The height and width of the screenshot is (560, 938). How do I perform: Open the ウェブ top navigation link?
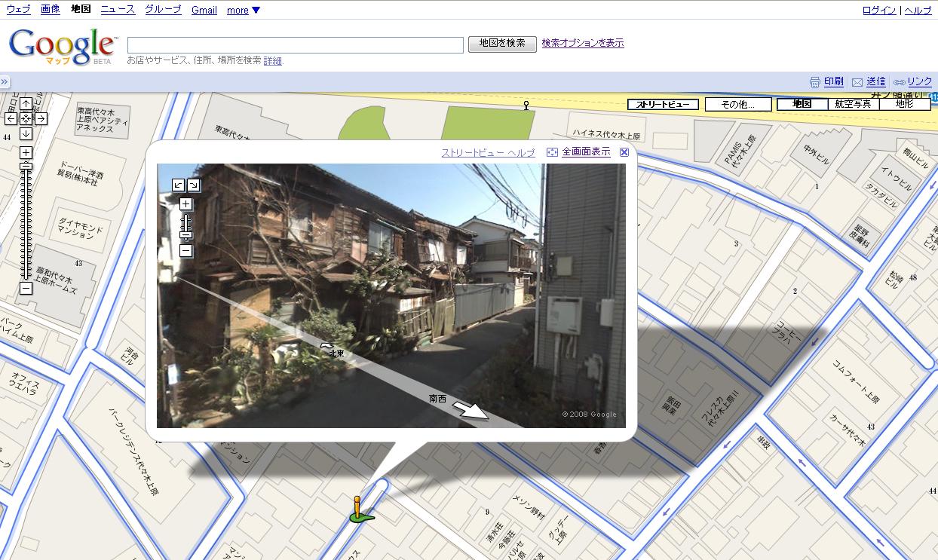click(x=19, y=10)
